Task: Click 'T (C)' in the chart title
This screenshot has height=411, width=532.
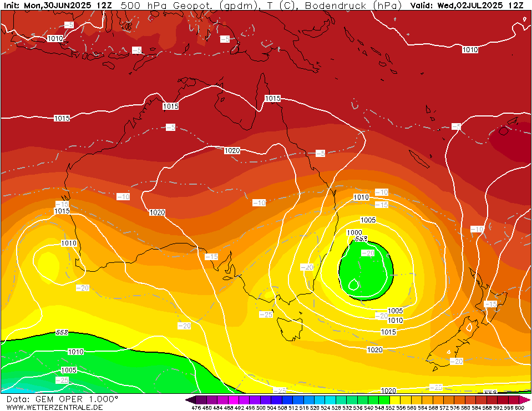Action: tap(281, 6)
